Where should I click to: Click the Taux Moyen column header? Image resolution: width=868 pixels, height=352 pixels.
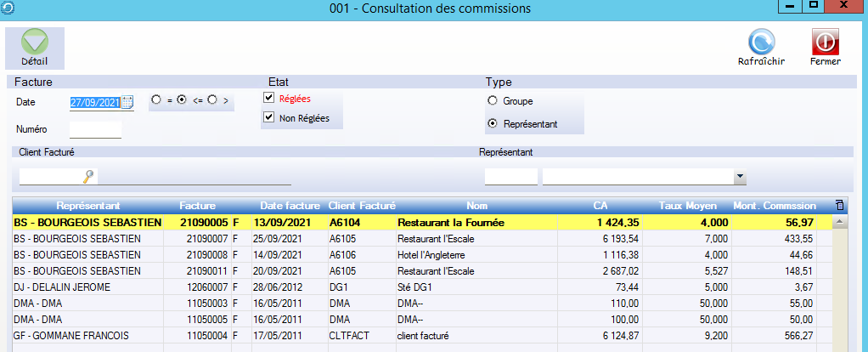[x=689, y=205]
